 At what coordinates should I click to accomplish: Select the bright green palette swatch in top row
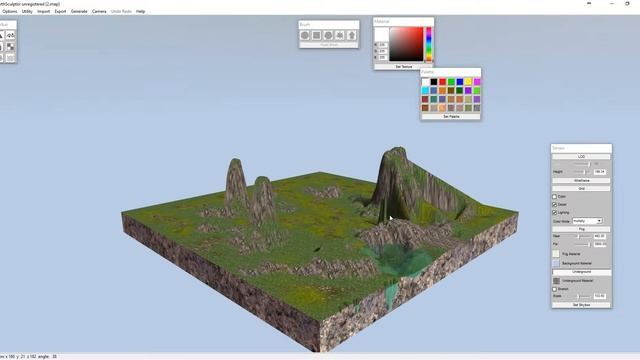(451, 82)
